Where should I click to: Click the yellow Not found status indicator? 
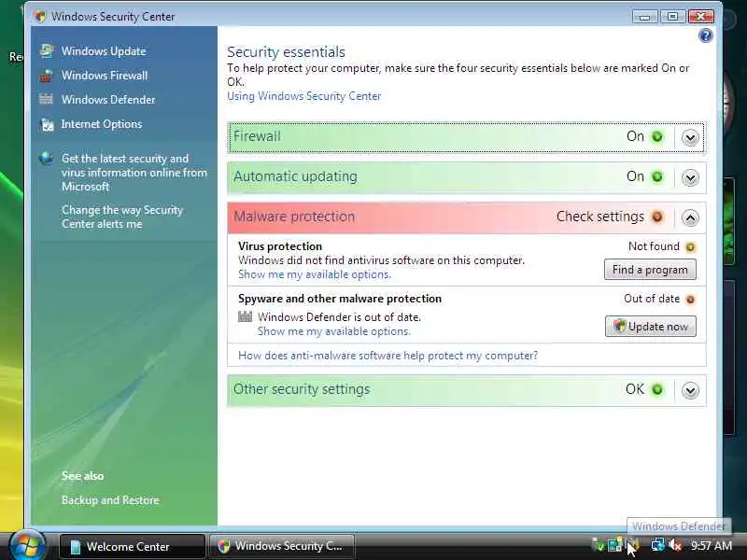point(690,247)
